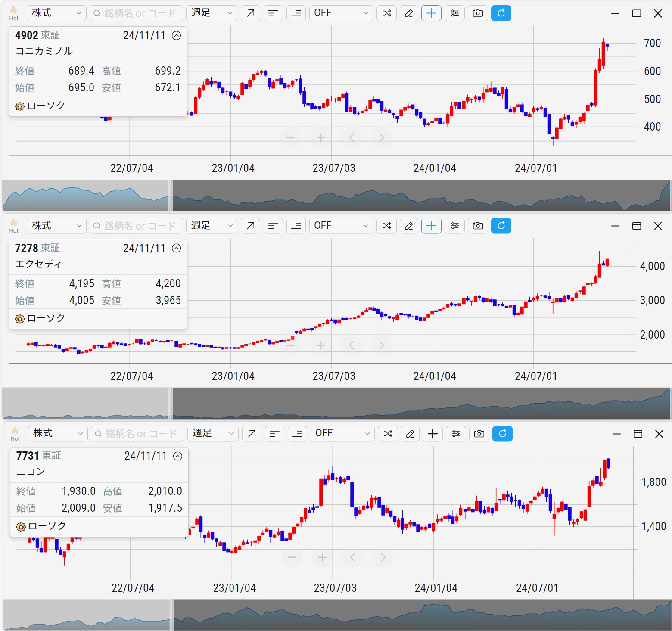Select the pencil draw tool in 4902 chart

click(x=409, y=13)
